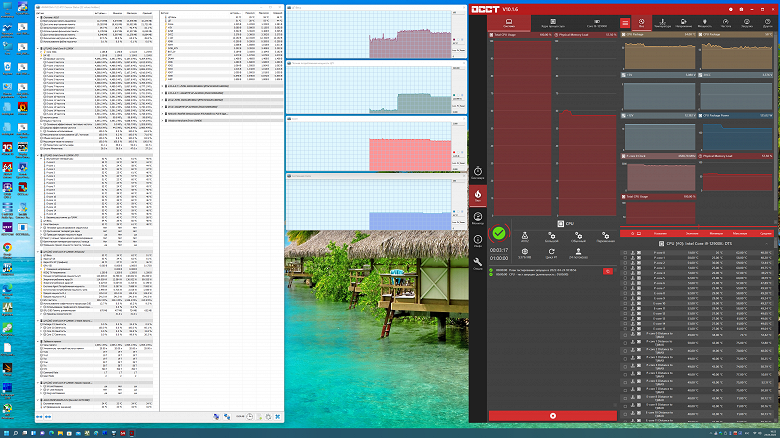Select the Load sensor filter tab
Image resolution: width=780 pixels, height=438 pixels.
point(747,23)
